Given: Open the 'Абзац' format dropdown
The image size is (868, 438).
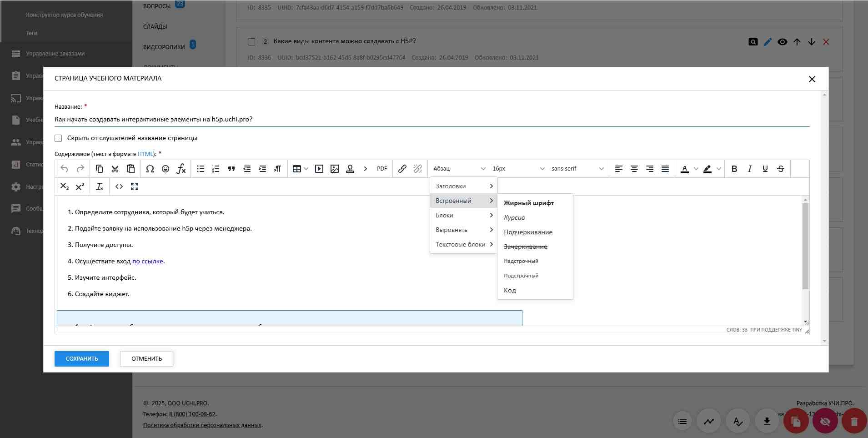Looking at the screenshot, I should [x=459, y=169].
